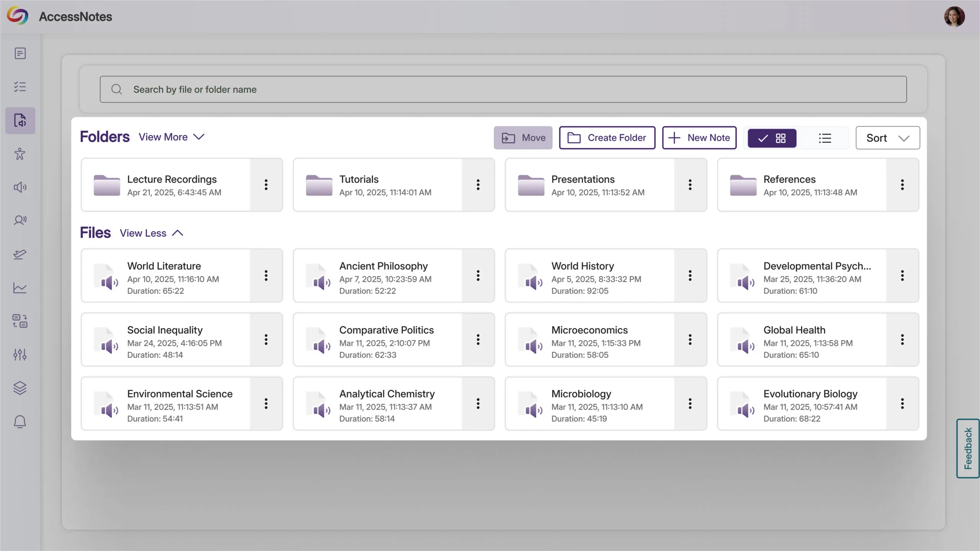This screenshot has height=551, width=980.
Task: Click the search by file name field
Action: pos(503,89)
